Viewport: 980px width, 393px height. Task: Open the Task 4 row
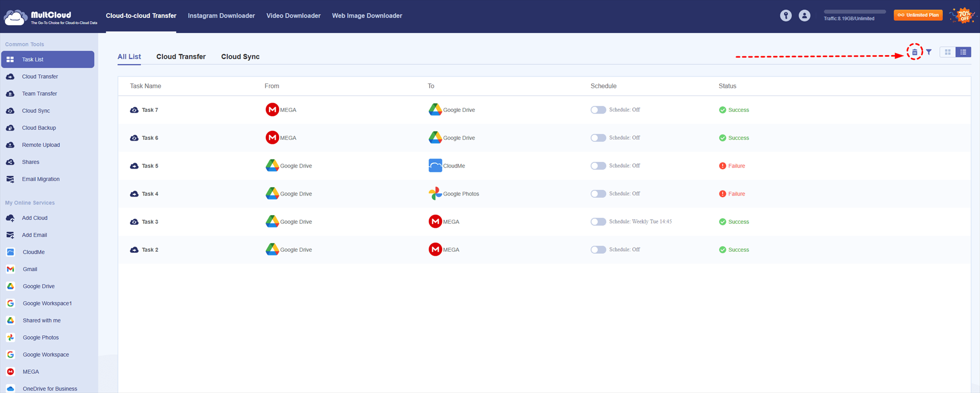point(150,194)
